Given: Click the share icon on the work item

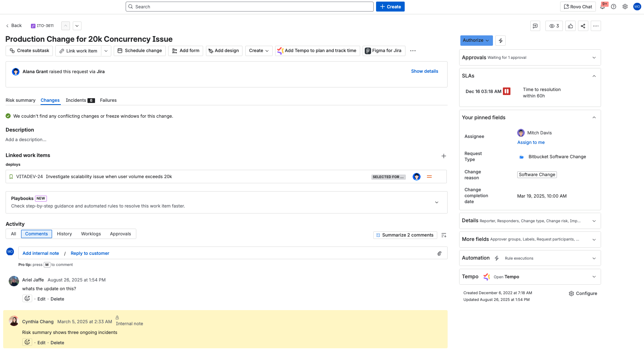Looking at the screenshot, I should click(583, 26).
